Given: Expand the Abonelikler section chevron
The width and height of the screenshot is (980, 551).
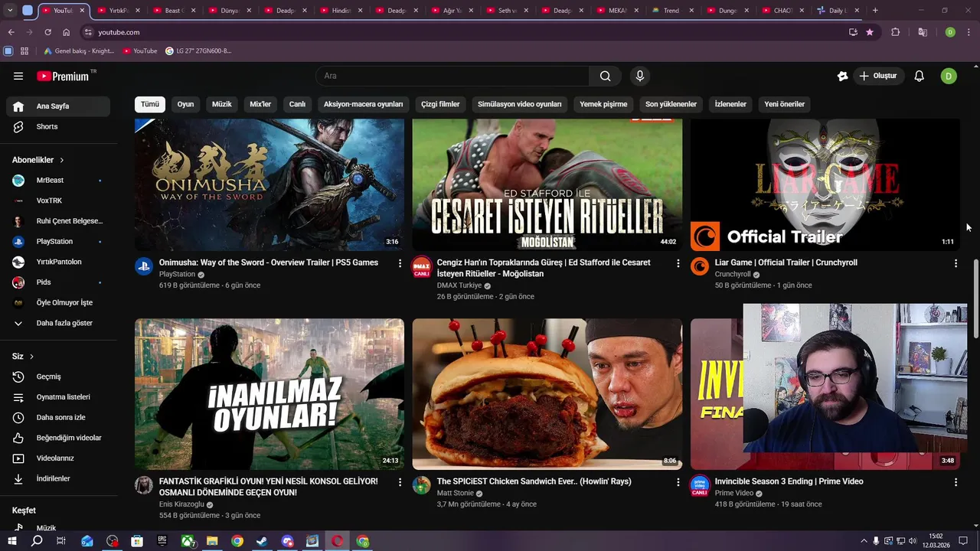Looking at the screenshot, I should (x=61, y=160).
